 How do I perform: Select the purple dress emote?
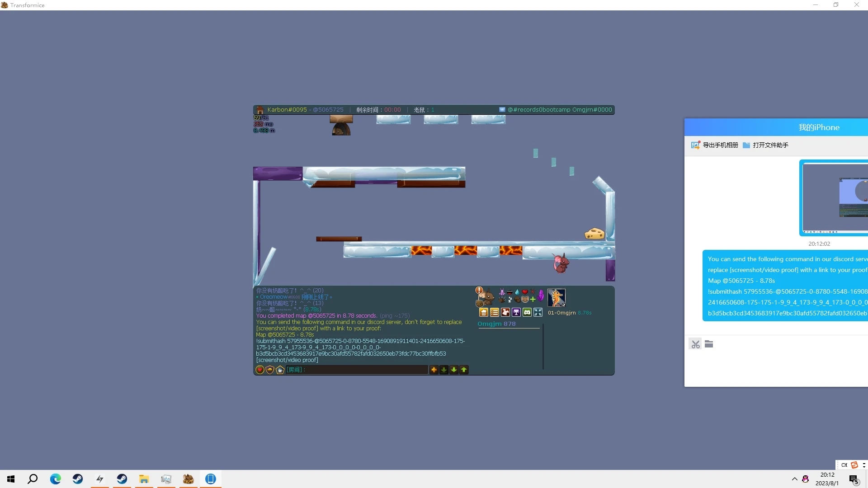pos(502,292)
